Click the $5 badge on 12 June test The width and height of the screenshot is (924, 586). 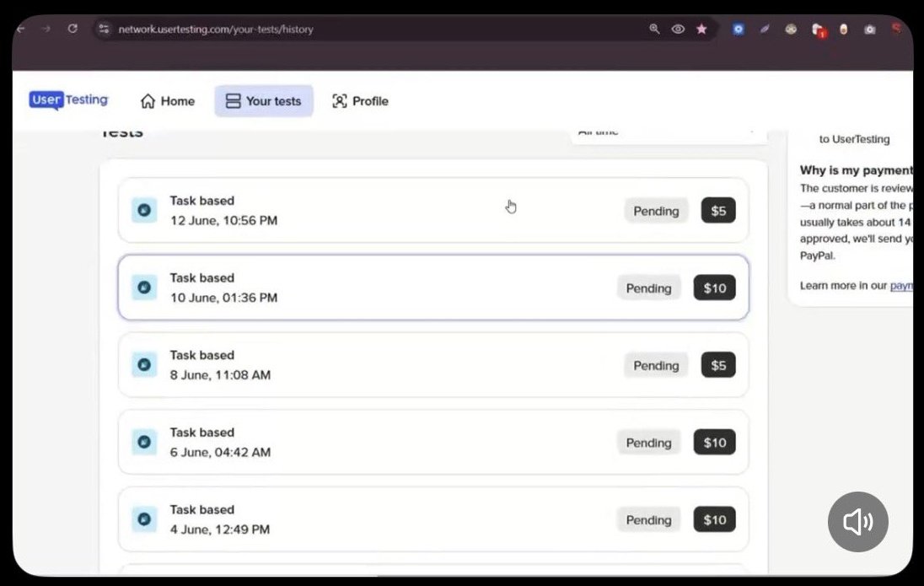[718, 211]
